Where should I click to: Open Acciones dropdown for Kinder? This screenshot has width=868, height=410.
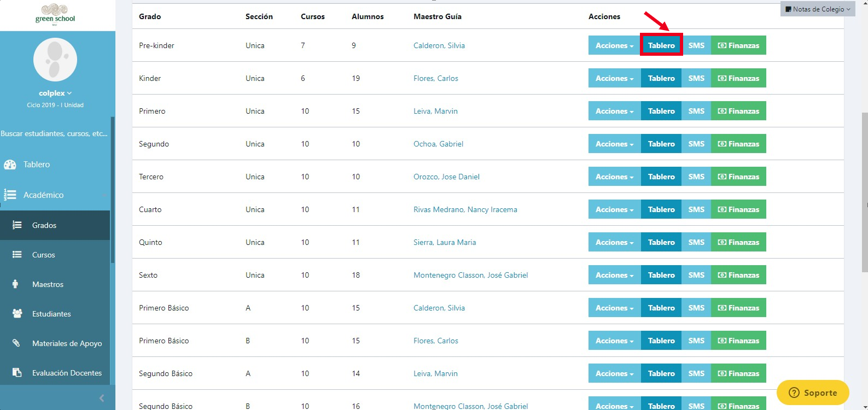click(x=614, y=78)
